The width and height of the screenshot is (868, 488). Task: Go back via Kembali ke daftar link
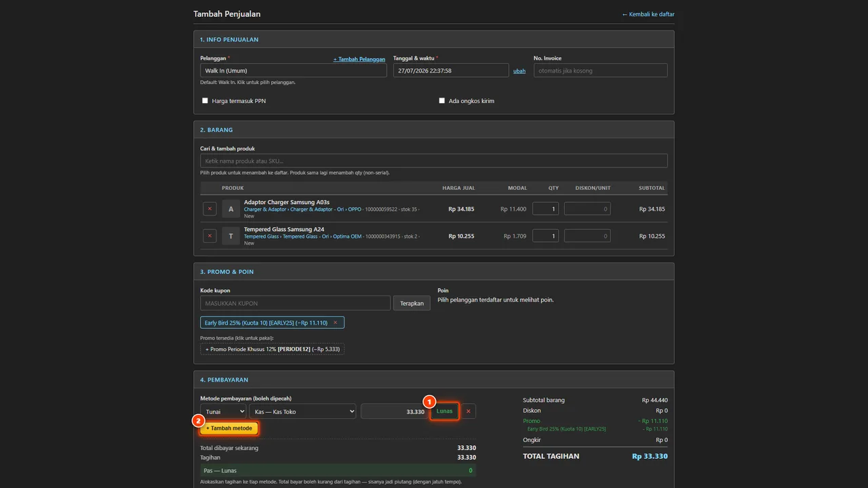[x=648, y=14]
